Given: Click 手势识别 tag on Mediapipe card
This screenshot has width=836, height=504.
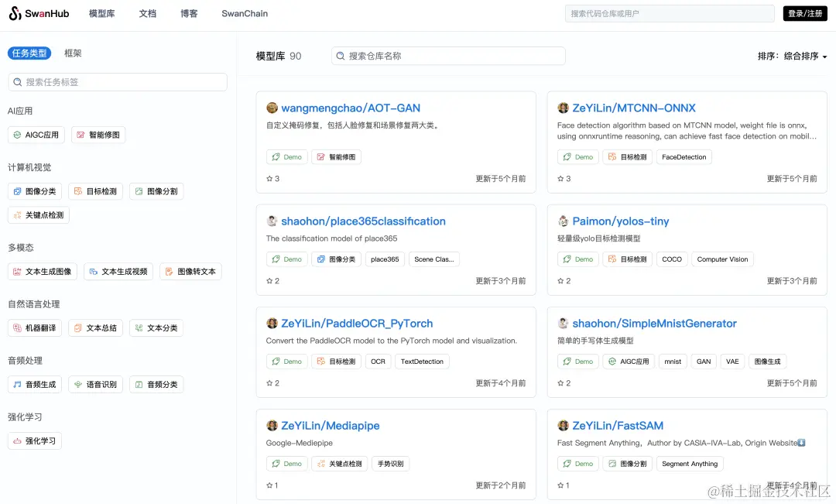Looking at the screenshot, I should (x=391, y=464).
